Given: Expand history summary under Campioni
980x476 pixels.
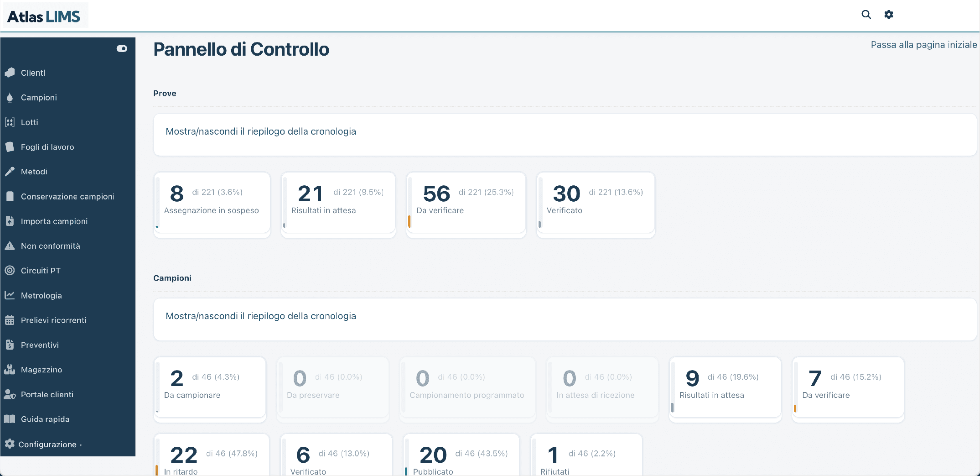Looking at the screenshot, I should [x=261, y=316].
